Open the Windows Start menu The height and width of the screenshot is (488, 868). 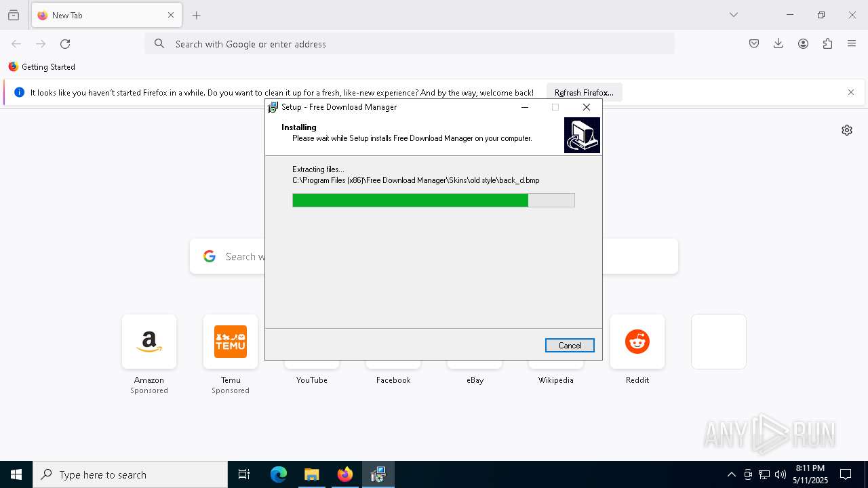(16, 474)
